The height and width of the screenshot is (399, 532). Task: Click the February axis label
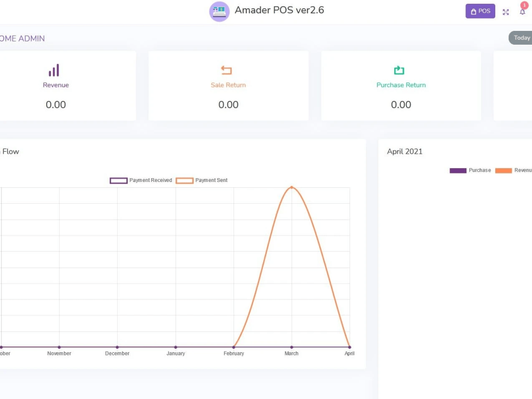pyautogui.click(x=234, y=354)
